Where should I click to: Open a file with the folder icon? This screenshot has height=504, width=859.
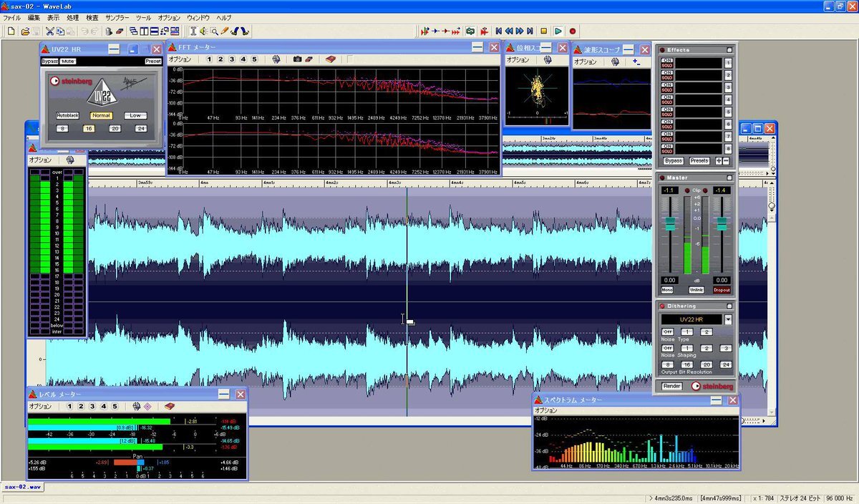coord(25,31)
